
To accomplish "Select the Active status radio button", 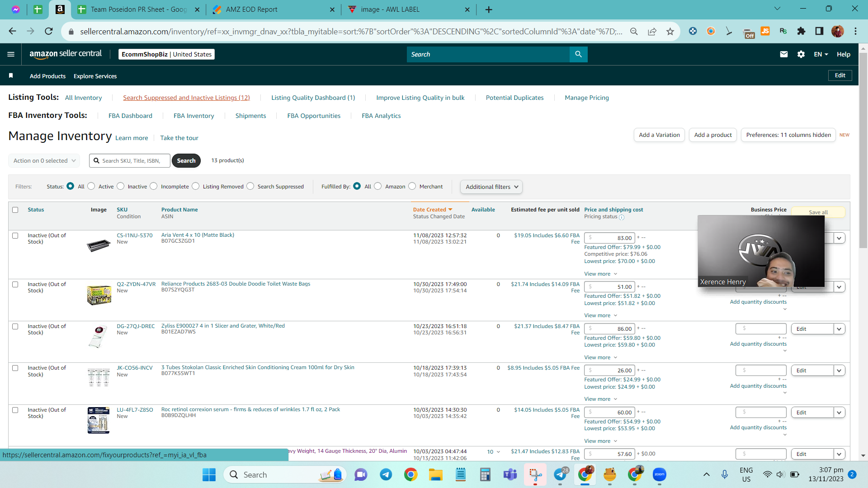I will (91, 186).
